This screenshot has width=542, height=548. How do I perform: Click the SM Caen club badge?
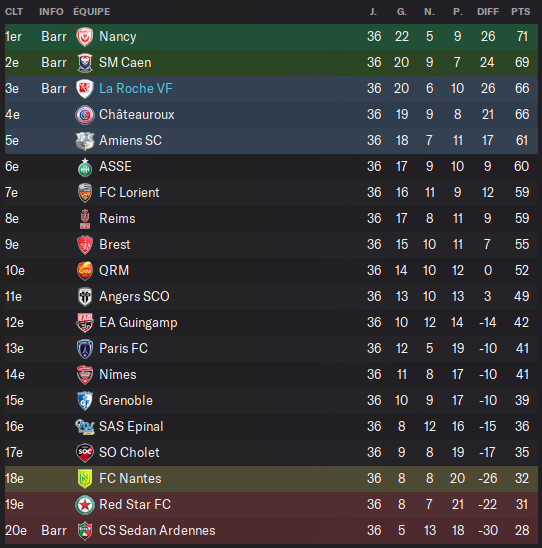(85, 63)
